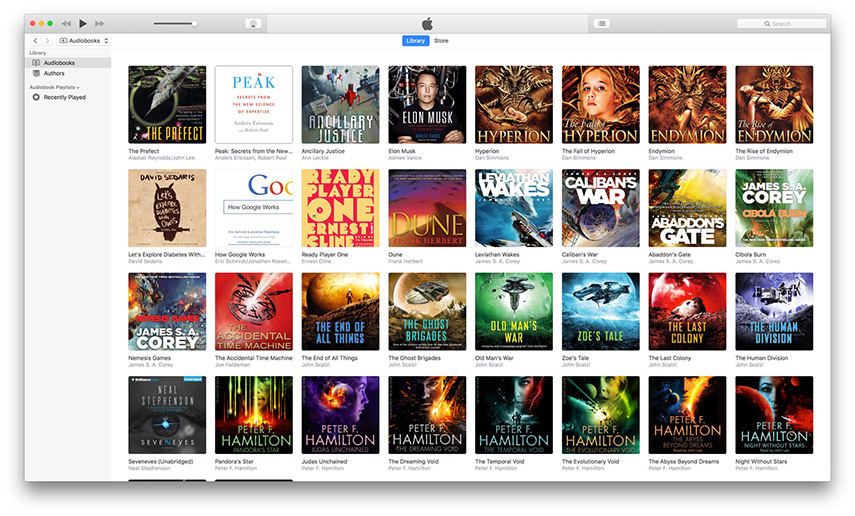This screenshot has width=855, height=516.
Task: Open The Fall of Hyperion cover
Action: click(x=601, y=105)
